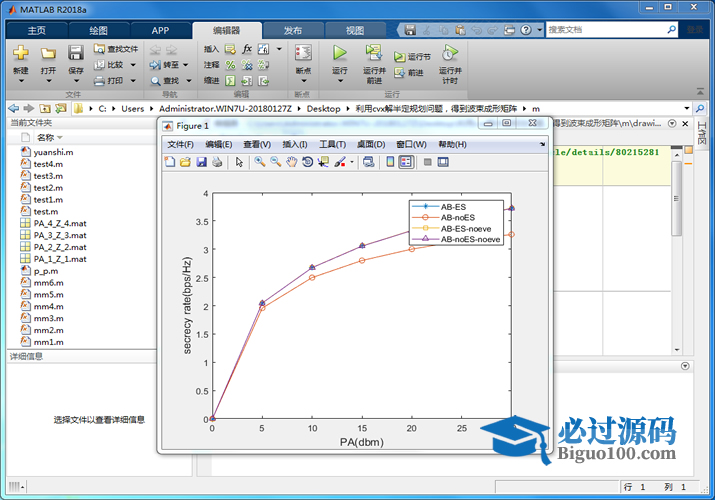Screen dimensions: 715x500
Task: Toggle Insert Legend in Figure 1
Action: pos(406,162)
